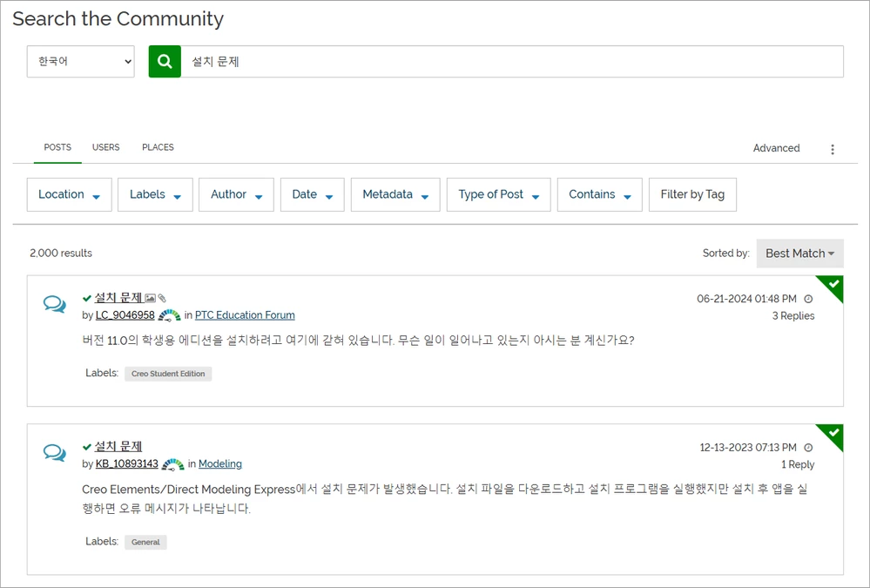Open author profile KB_10893143

click(x=126, y=464)
